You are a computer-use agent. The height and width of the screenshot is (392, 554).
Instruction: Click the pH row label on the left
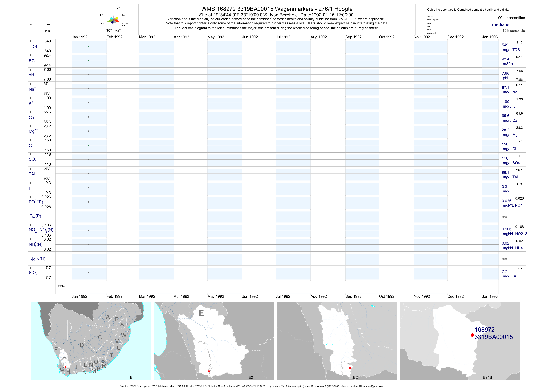click(31, 75)
